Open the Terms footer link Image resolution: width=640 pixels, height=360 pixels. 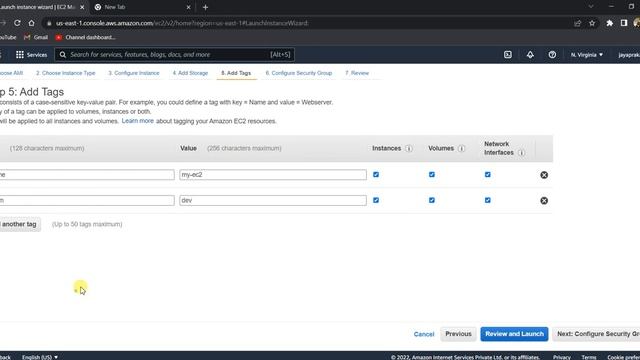589,357
